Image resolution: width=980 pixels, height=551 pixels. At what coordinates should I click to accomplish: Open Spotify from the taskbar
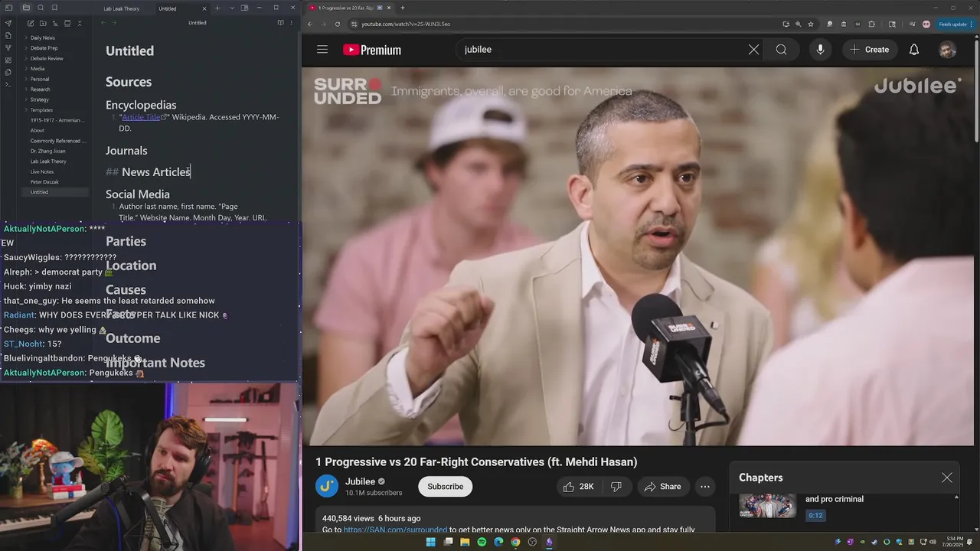coord(482,542)
